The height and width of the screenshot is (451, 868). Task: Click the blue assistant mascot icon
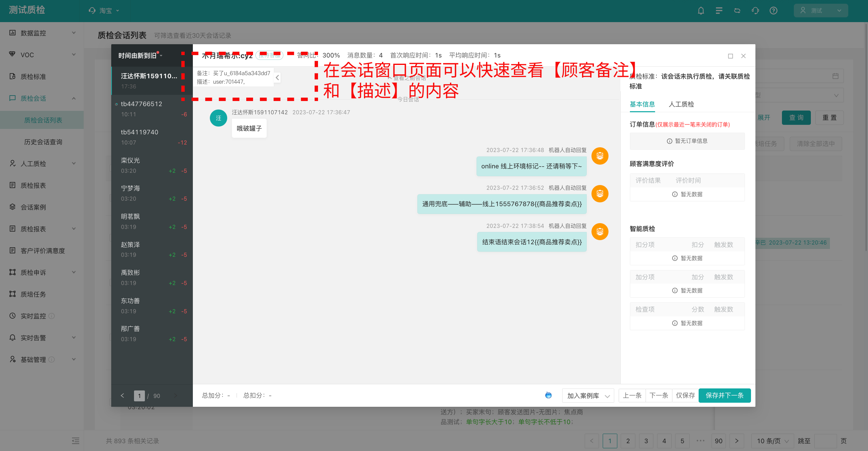point(548,395)
